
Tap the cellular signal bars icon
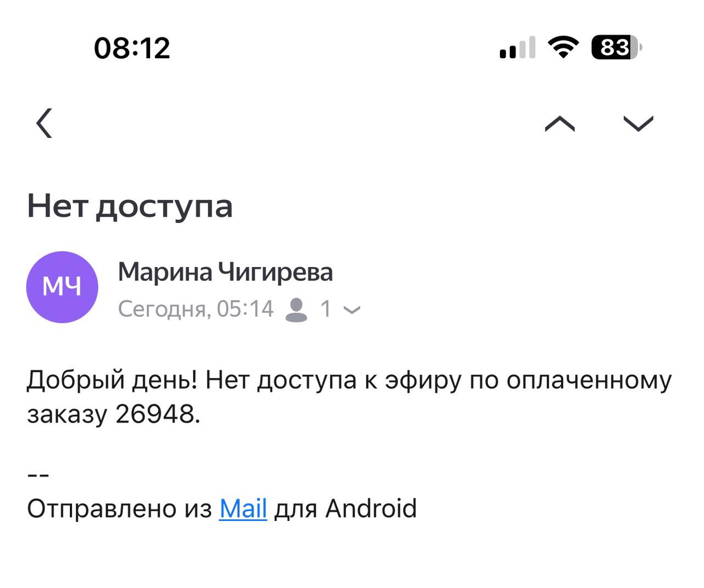517,48
